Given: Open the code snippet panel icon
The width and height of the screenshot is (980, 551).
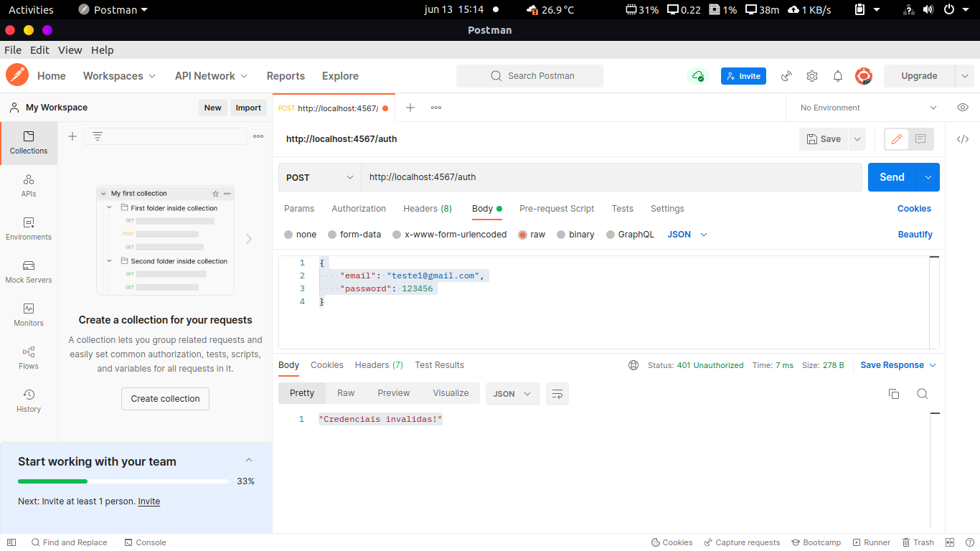Looking at the screenshot, I should (x=963, y=139).
